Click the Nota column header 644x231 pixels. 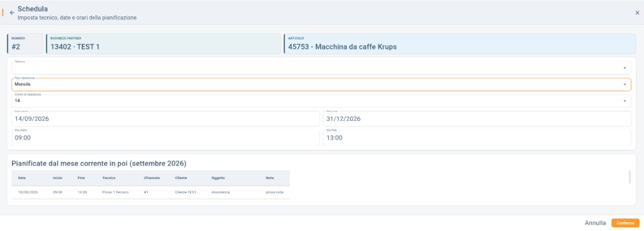pyautogui.click(x=269, y=178)
